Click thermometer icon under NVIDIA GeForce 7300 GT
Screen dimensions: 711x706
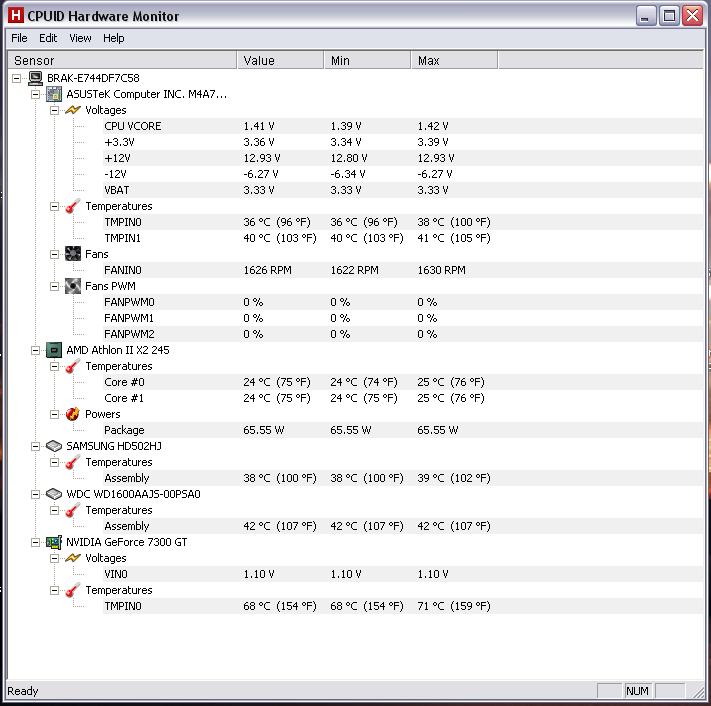pos(73,590)
